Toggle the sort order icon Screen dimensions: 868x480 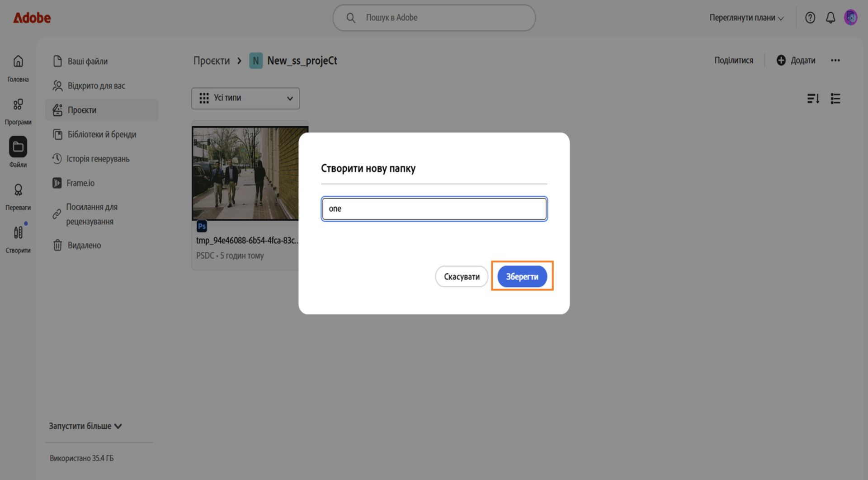813,98
